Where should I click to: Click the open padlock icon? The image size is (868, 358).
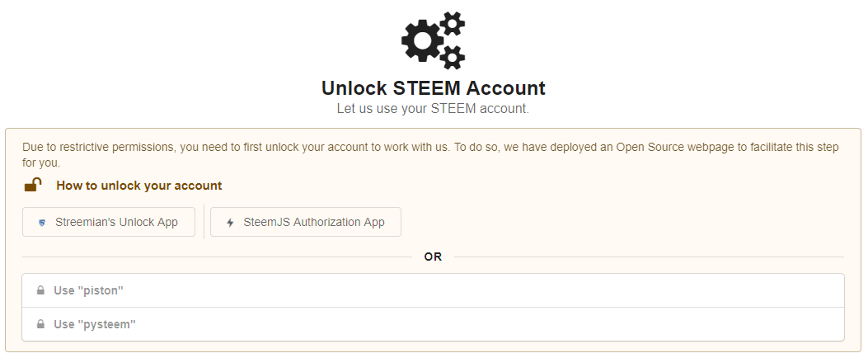(x=33, y=185)
